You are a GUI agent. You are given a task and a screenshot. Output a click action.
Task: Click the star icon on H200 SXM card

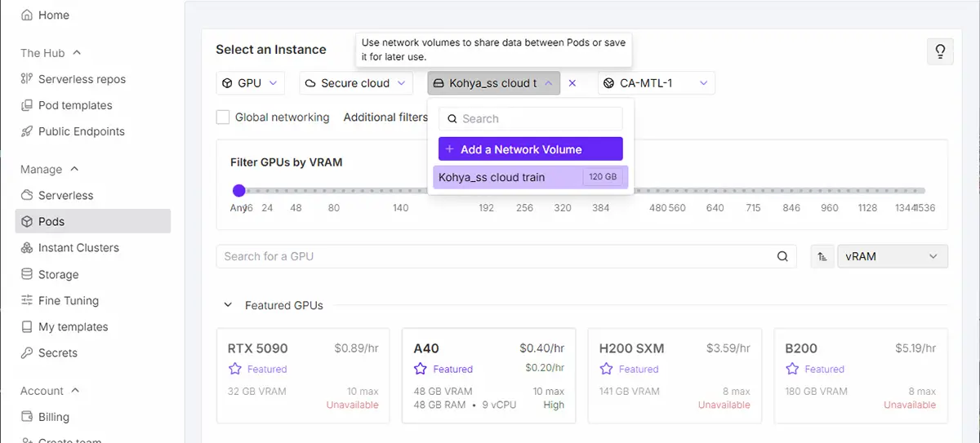coord(606,369)
